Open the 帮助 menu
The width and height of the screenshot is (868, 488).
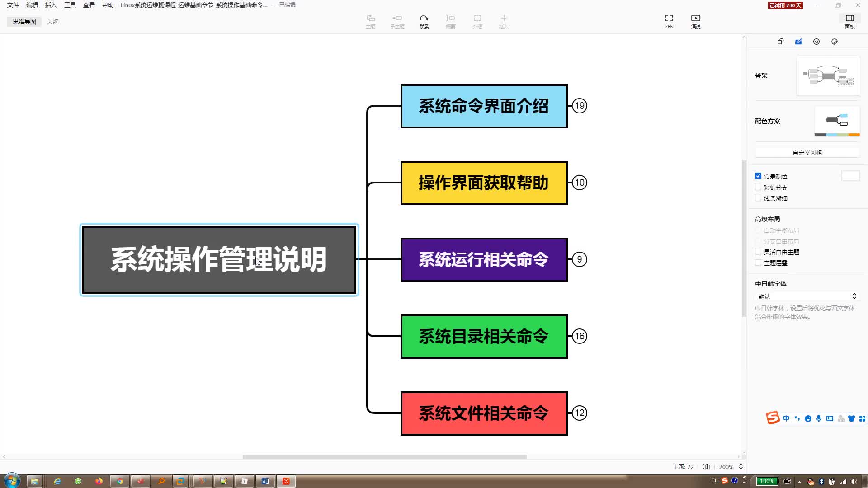pyautogui.click(x=108, y=5)
